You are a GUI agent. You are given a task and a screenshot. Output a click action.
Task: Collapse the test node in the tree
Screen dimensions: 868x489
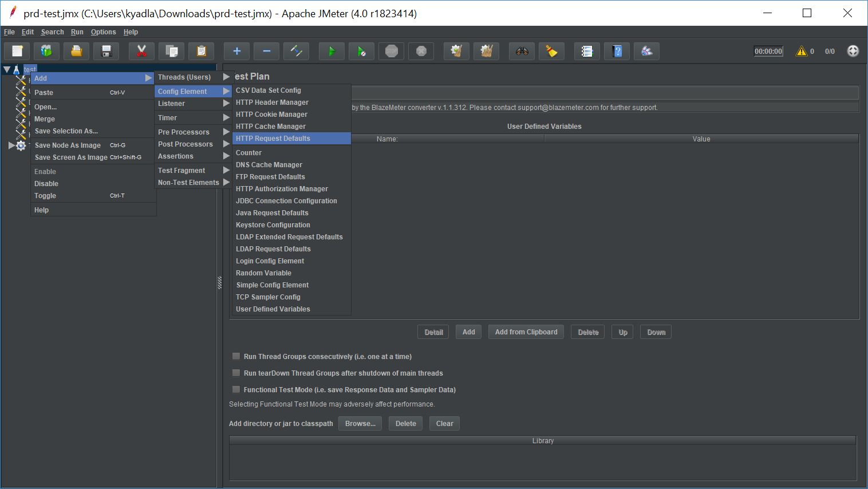(7, 69)
